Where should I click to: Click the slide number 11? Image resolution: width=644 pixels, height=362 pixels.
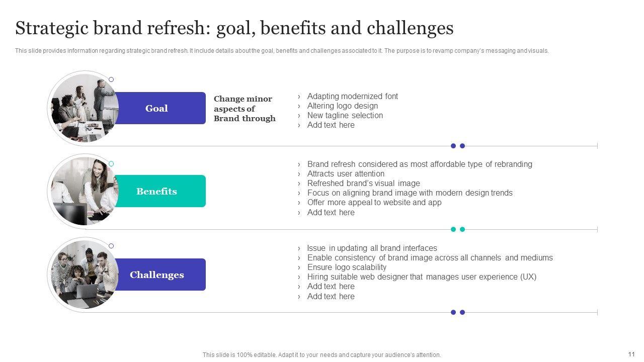click(x=631, y=354)
